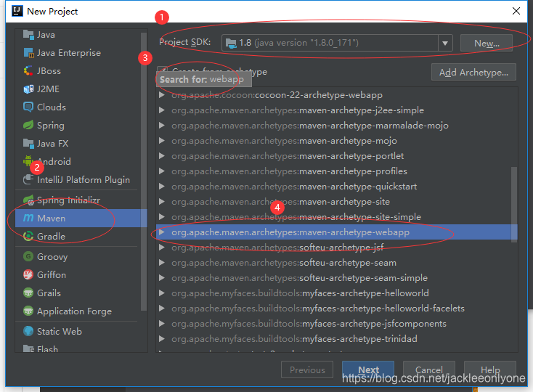Click the Gradle icon
Image resolution: width=533 pixels, height=392 pixels.
pos(28,236)
